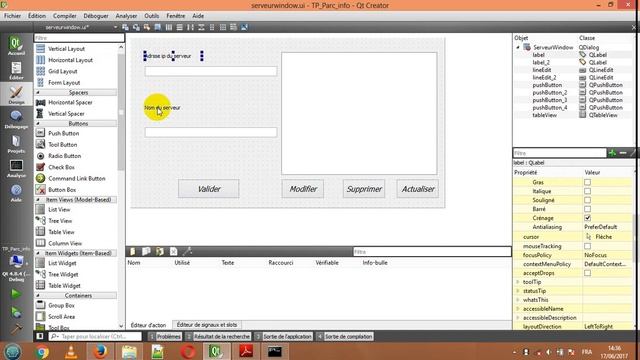Build the project with the hammer icon
640x360 pixels.
pyautogui.click(x=16, y=328)
